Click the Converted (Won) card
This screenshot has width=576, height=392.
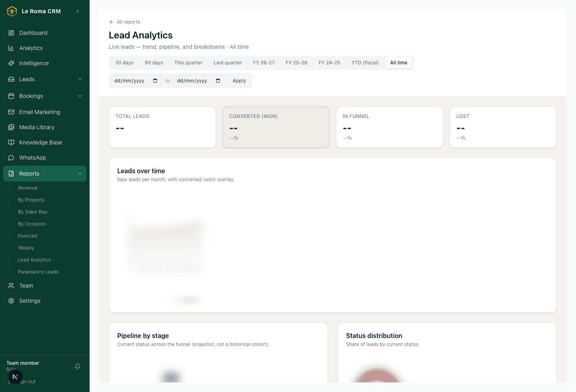click(276, 127)
